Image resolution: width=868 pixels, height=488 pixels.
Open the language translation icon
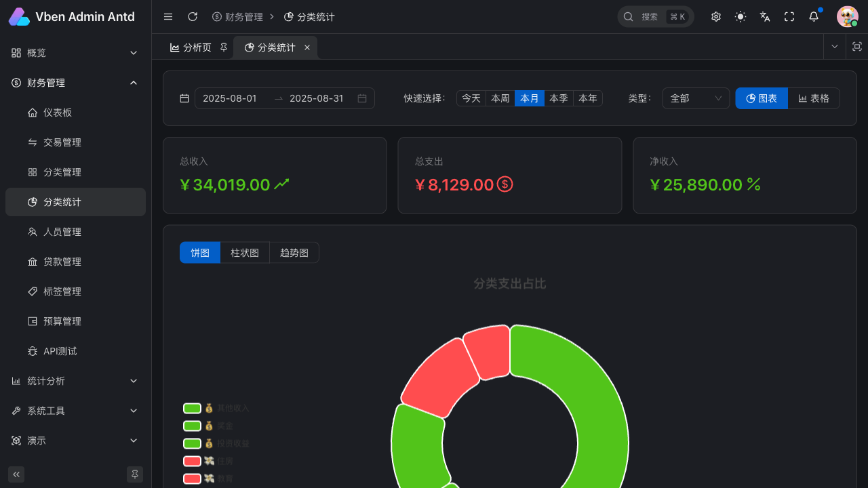[x=765, y=17]
